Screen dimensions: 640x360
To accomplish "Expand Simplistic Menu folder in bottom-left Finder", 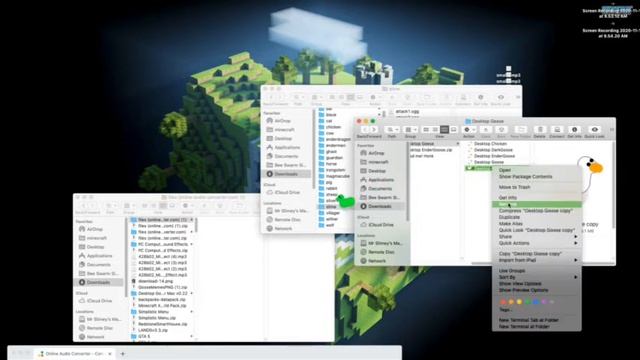I will 191,312.
